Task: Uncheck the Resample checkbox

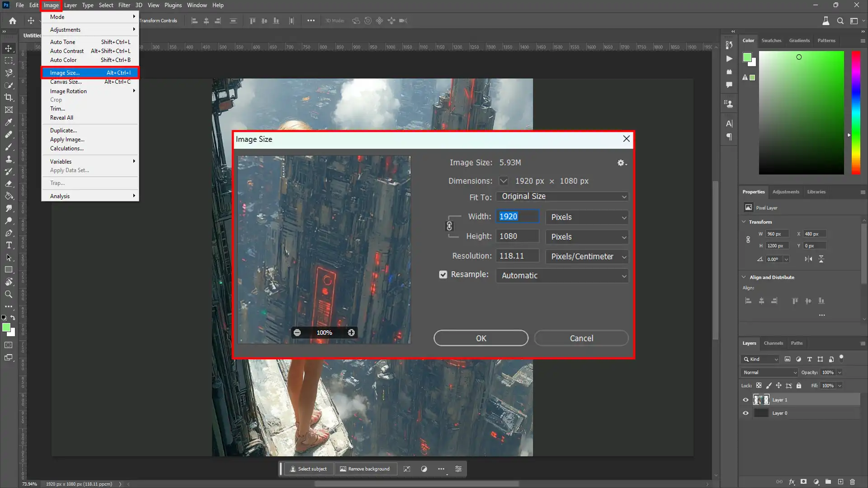Action: (443, 274)
